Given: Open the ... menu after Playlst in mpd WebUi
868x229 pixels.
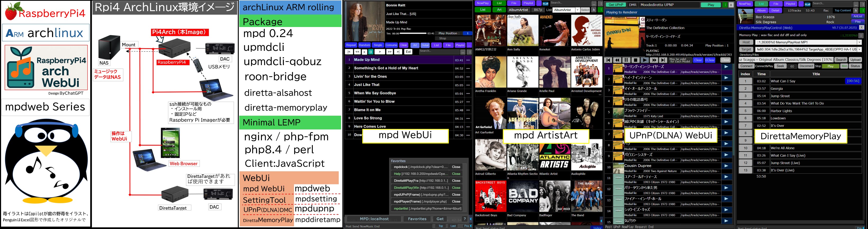Looking at the screenshot, I should click(469, 45).
